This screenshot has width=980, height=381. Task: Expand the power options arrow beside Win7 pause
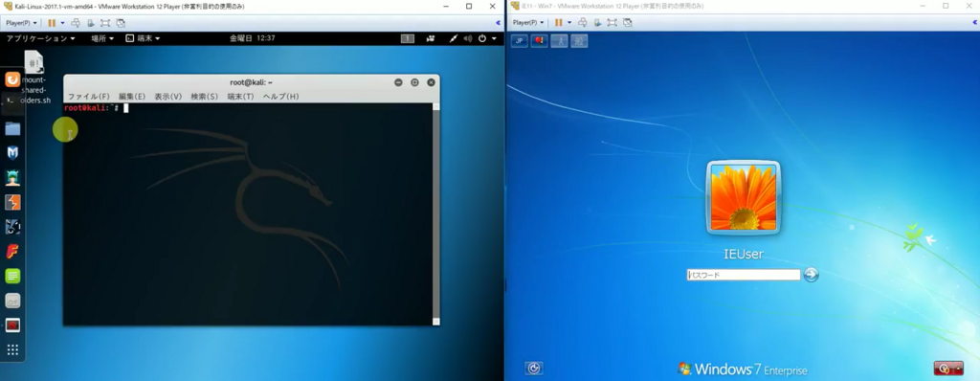pyautogui.click(x=569, y=23)
